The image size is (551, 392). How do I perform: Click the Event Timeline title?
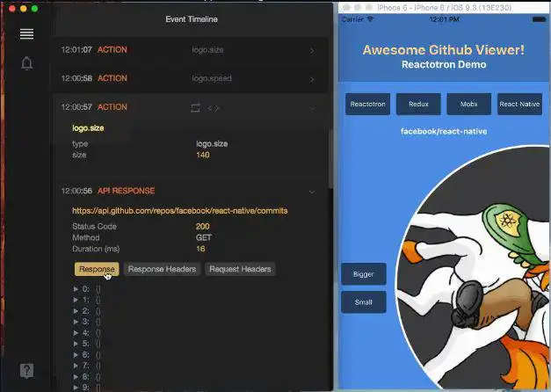192,19
